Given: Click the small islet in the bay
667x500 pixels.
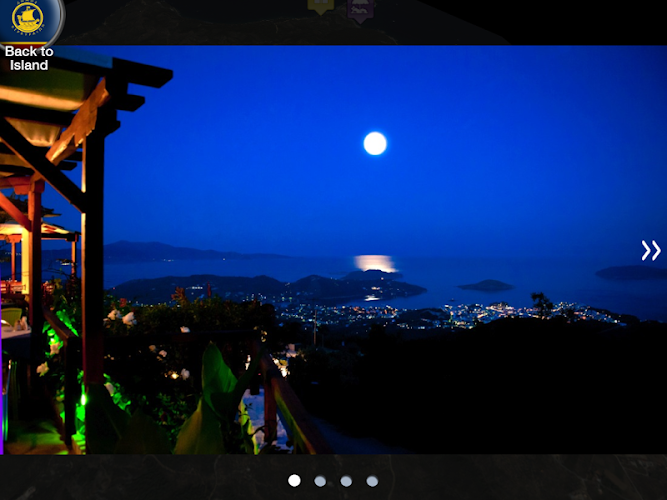Looking at the screenshot, I should 486,286.
